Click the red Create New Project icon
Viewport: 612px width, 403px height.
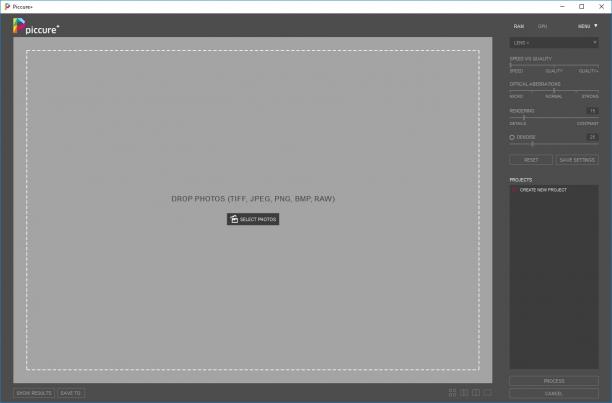pyautogui.click(x=515, y=190)
